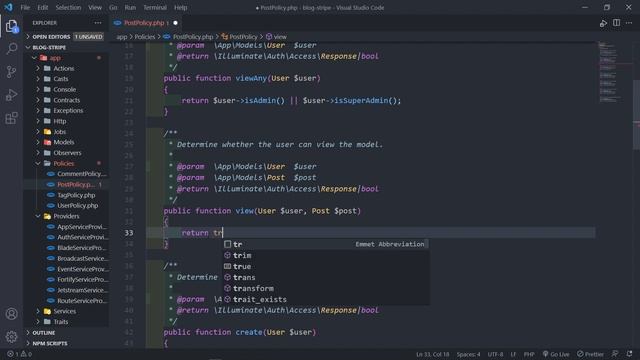Open the View menu
640x360 pixels.
tap(95, 7)
